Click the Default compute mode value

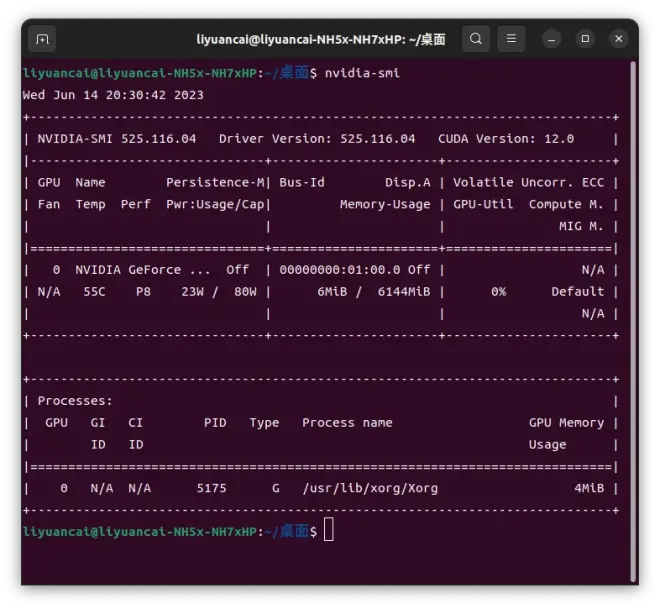tap(578, 292)
